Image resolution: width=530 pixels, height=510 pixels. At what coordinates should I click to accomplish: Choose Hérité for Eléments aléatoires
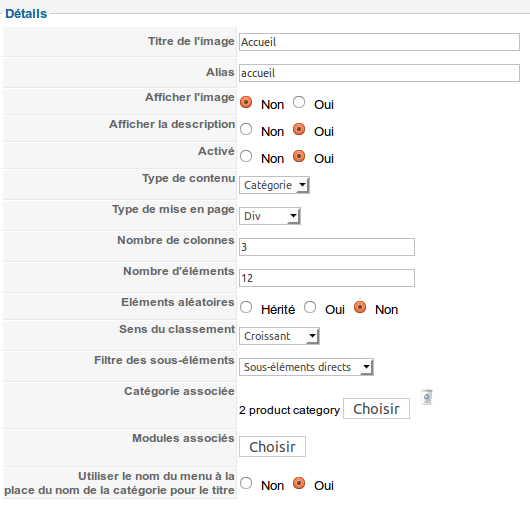pos(246,307)
